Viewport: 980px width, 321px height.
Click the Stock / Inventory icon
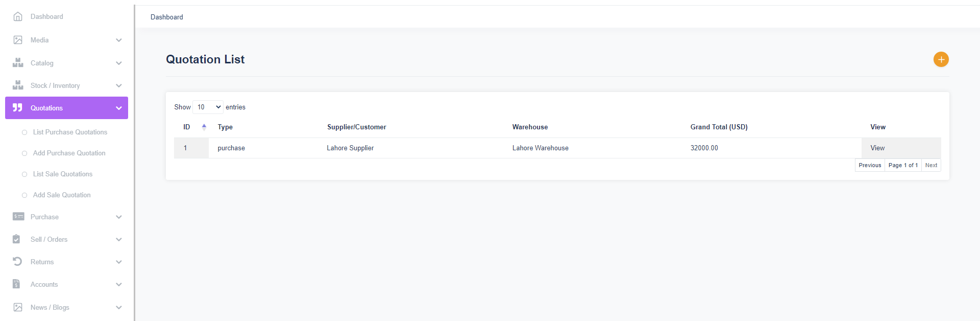click(18, 85)
